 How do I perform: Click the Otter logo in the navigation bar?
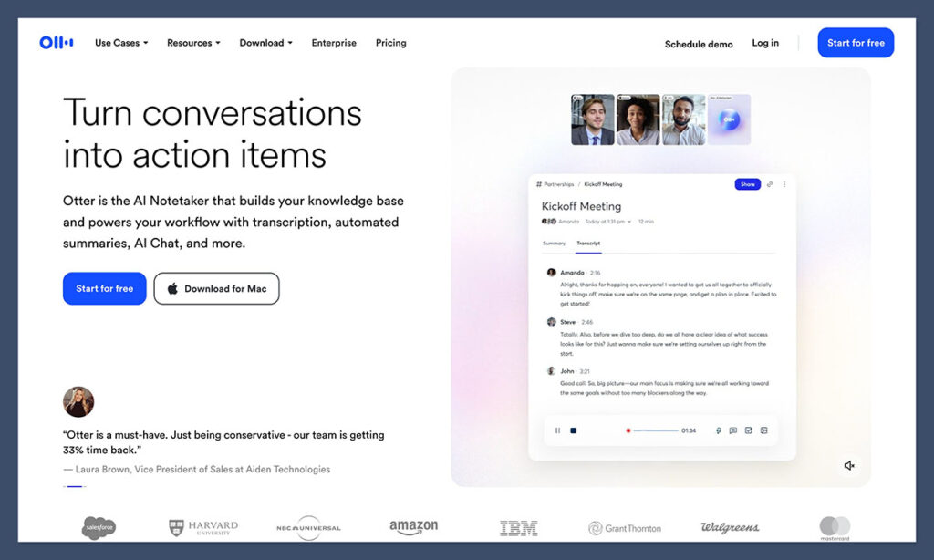pyautogui.click(x=56, y=42)
